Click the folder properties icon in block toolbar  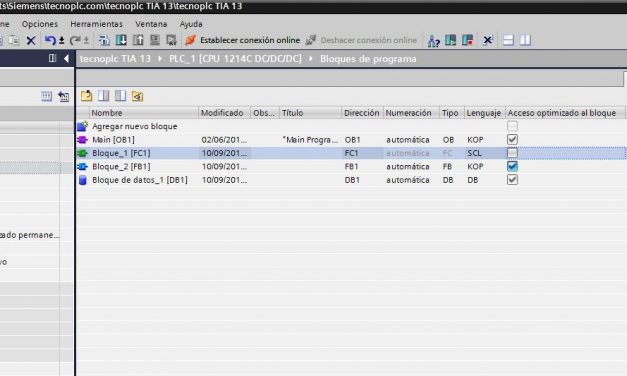click(x=138, y=96)
